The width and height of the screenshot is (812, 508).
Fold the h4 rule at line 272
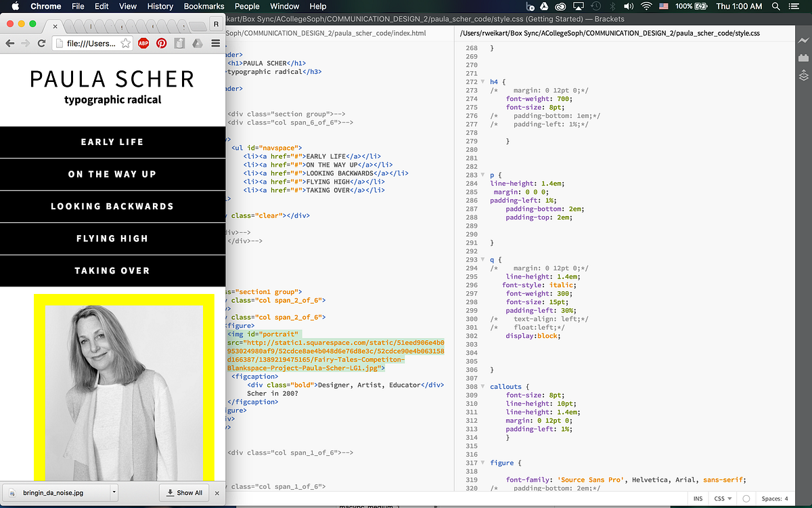point(482,82)
